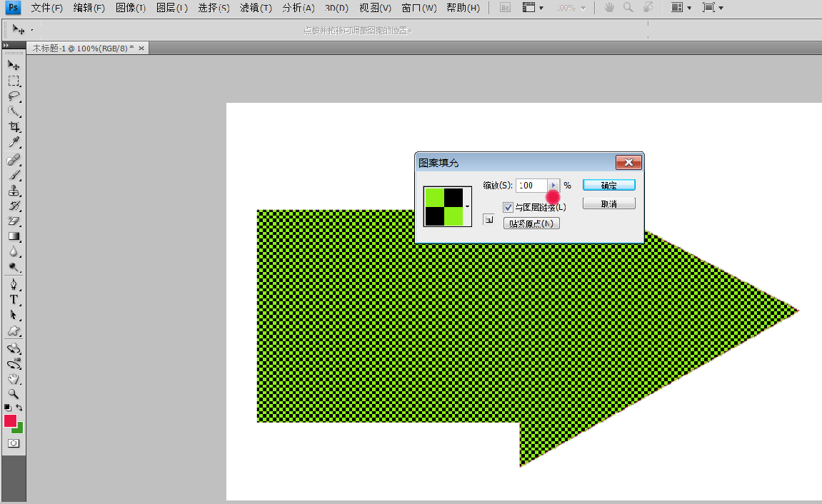Launch Adobe Bridge from the top bar
The image size is (822, 504).
coord(505,8)
